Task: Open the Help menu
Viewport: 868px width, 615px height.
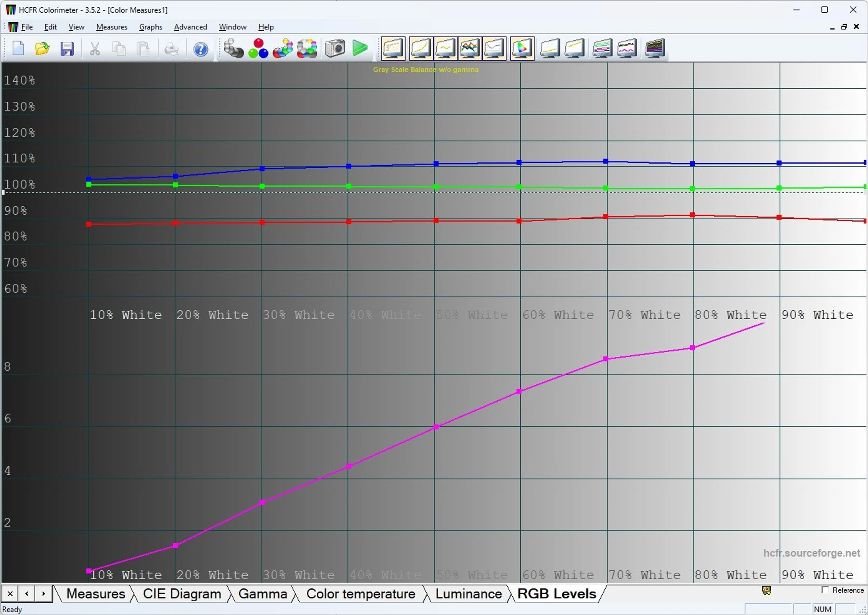Action: [x=266, y=27]
